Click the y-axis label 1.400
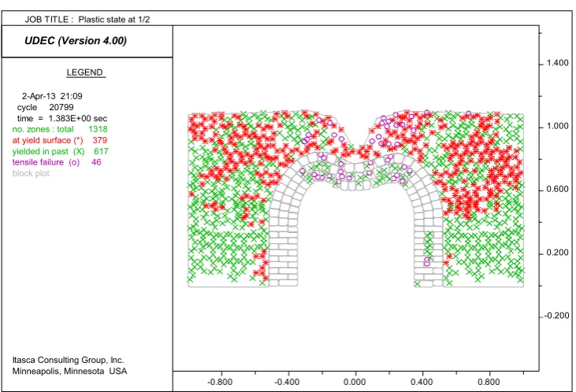 tap(558, 63)
